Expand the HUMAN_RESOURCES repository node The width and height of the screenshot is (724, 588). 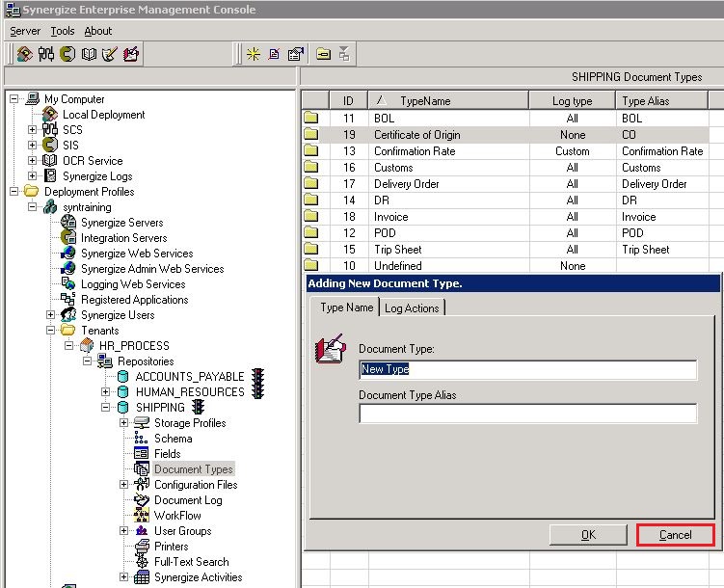(x=106, y=392)
